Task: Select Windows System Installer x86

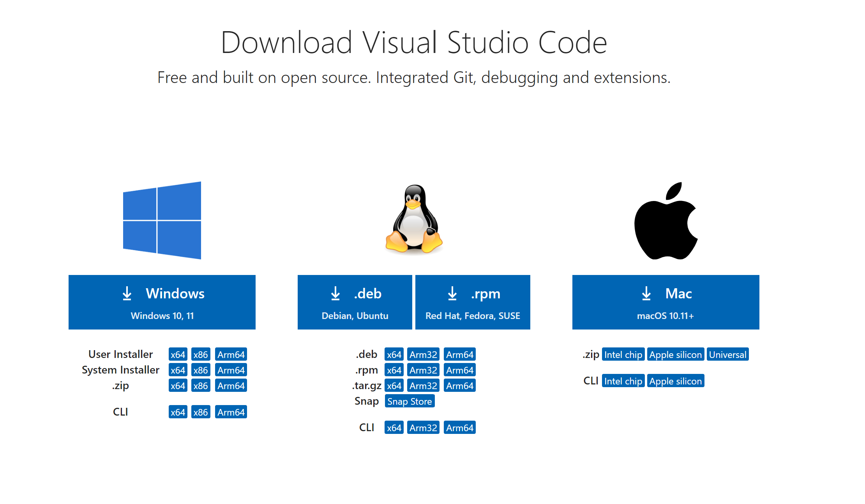Action: point(201,370)
